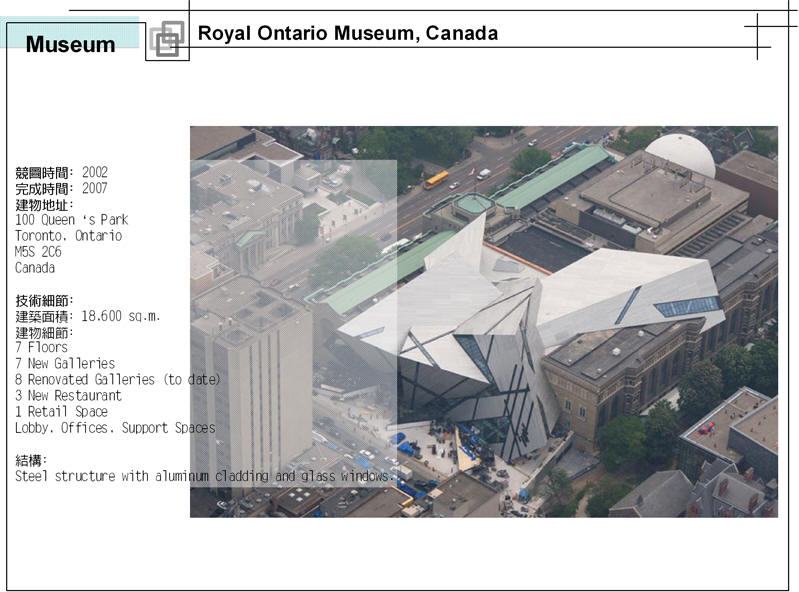Select the 7 New Galleries line
Viewport: 799px width, 592px height.
click(65, 364)
